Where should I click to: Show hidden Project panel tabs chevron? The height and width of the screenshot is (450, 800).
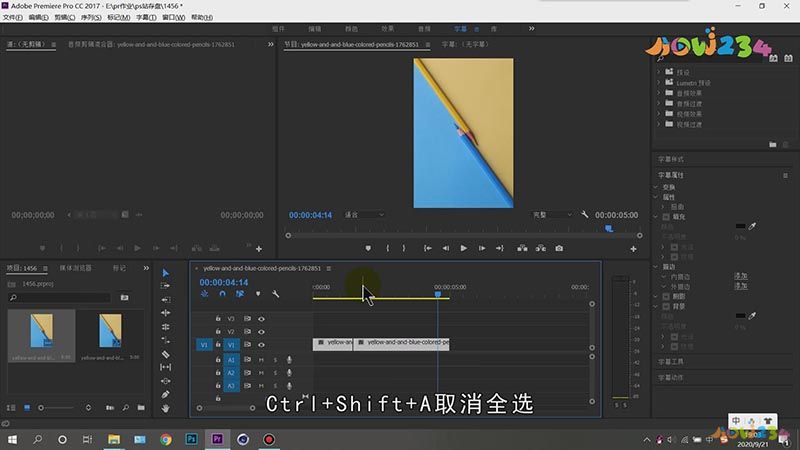(146, 268)
